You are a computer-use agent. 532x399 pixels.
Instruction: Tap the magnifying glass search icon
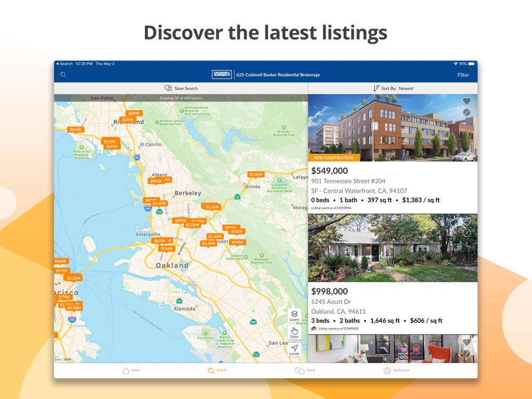pos(63,74)
